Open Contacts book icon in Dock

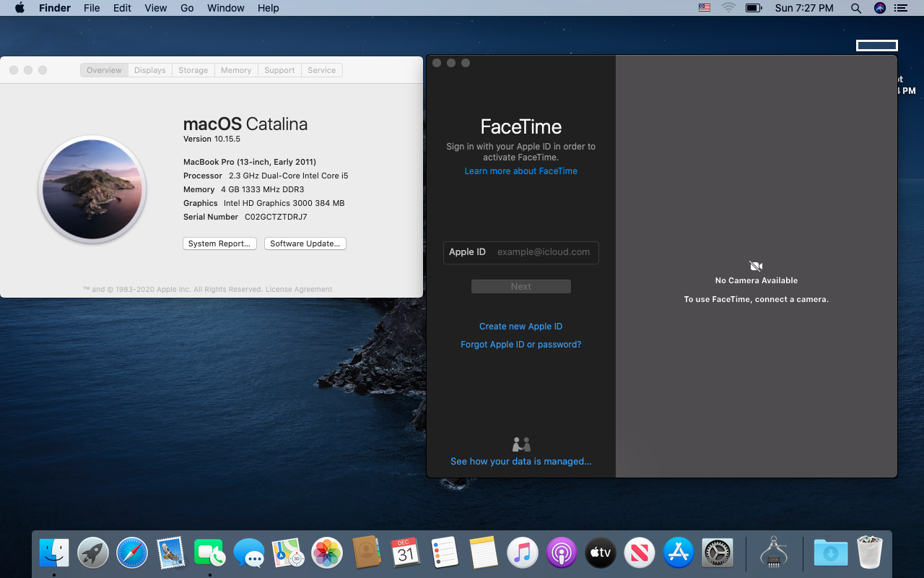point(366,553)
